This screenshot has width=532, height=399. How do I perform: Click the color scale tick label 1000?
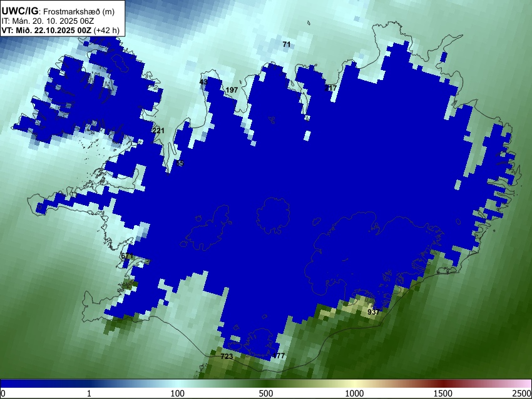point(354,393)
